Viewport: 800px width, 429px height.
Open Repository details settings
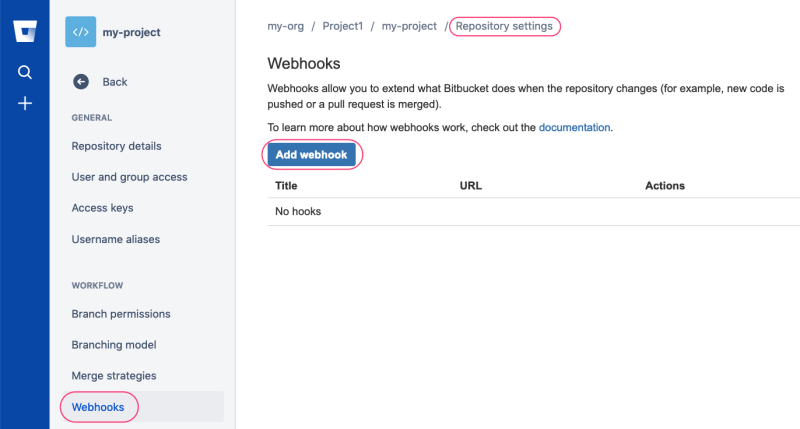tap(116, 146)
